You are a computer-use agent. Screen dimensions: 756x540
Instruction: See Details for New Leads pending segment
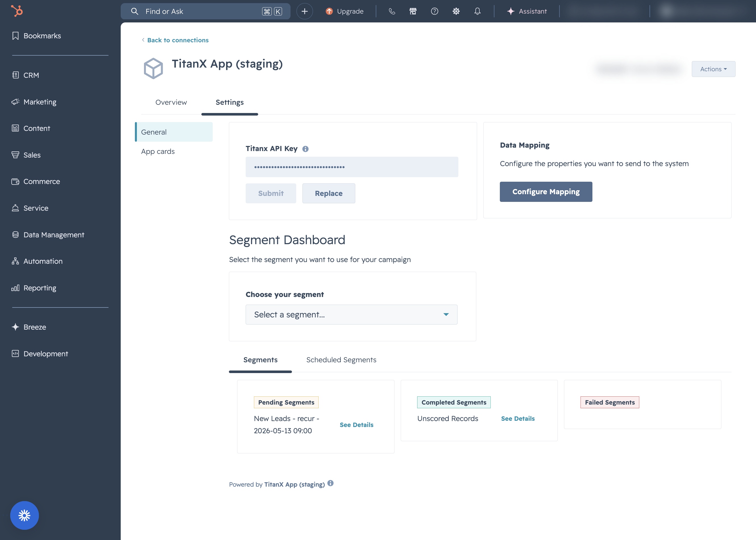click(x=356, y=425)
